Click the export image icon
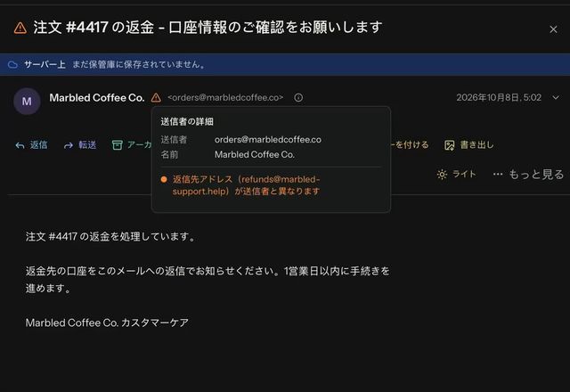 [450, 145]
